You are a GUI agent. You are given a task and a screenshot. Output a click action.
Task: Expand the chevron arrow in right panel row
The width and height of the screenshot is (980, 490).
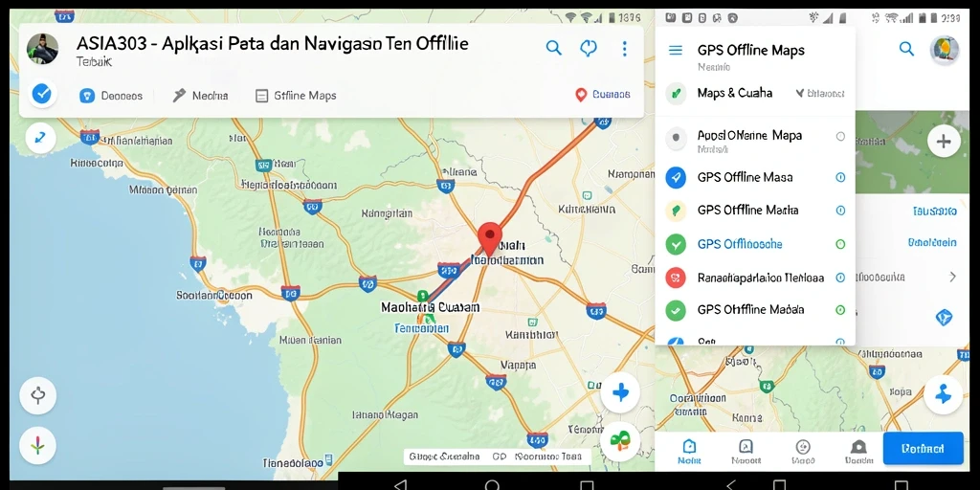[952, 277]
